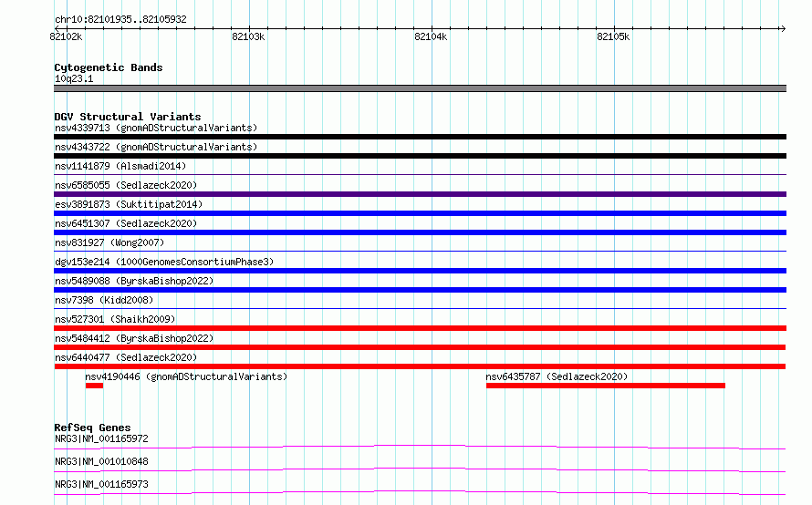Click the red bar for nsv527301
Screen dimensions: 812x505
[x=420, y=328]
